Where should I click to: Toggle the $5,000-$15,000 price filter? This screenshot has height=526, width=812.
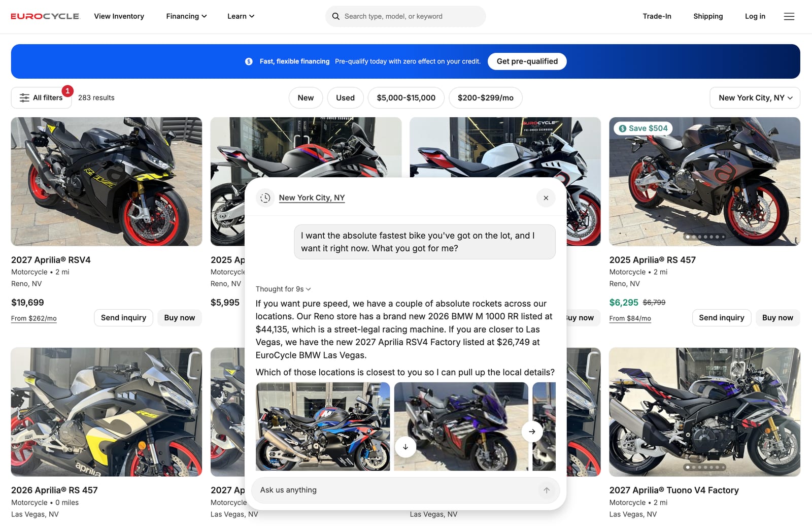(406, 98)
